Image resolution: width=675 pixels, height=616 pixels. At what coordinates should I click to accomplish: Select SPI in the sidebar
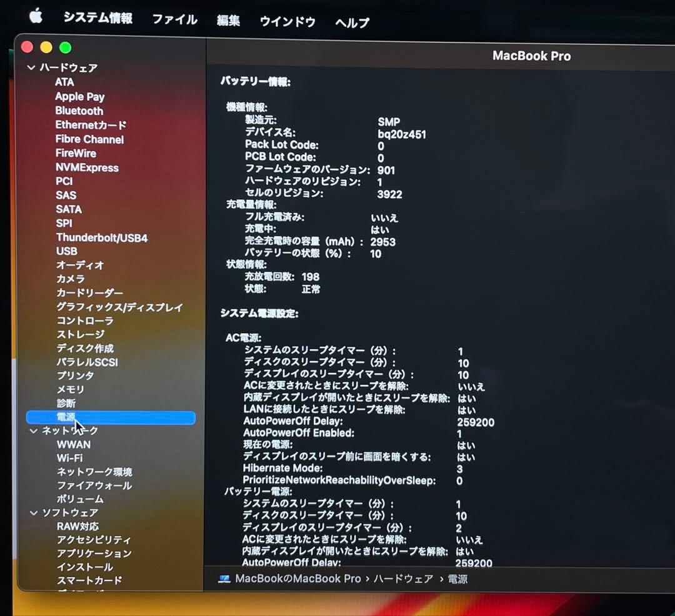[64, 224]
